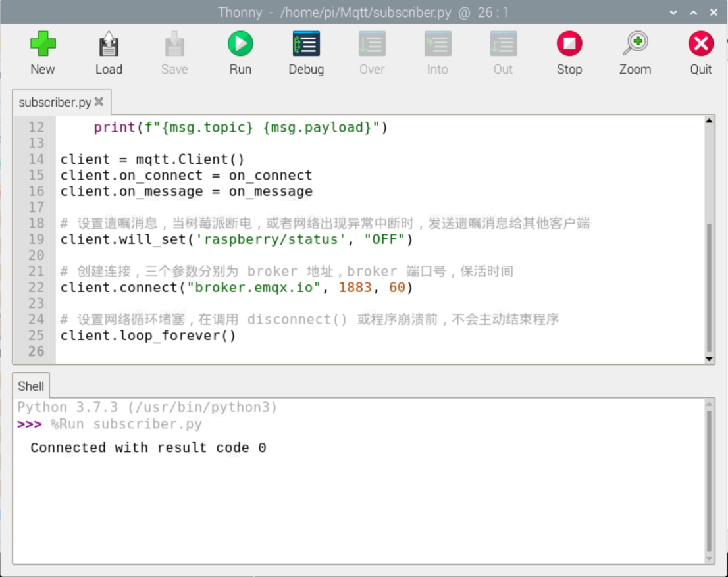Viewport: 728px width, 577px height.
Task: Click line number 18 in the gutter
Action: pos(36,223)
